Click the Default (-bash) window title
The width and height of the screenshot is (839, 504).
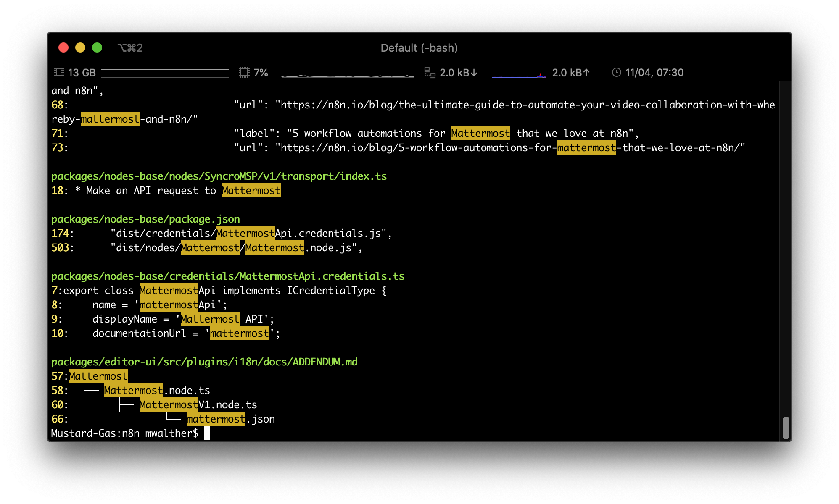coord(419,48)
